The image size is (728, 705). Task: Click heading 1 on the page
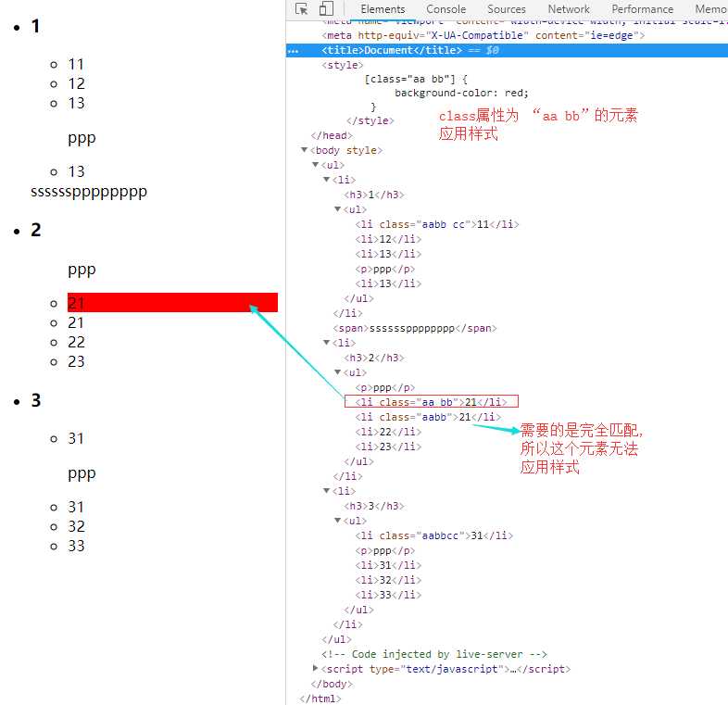click(x=35, y=26)
